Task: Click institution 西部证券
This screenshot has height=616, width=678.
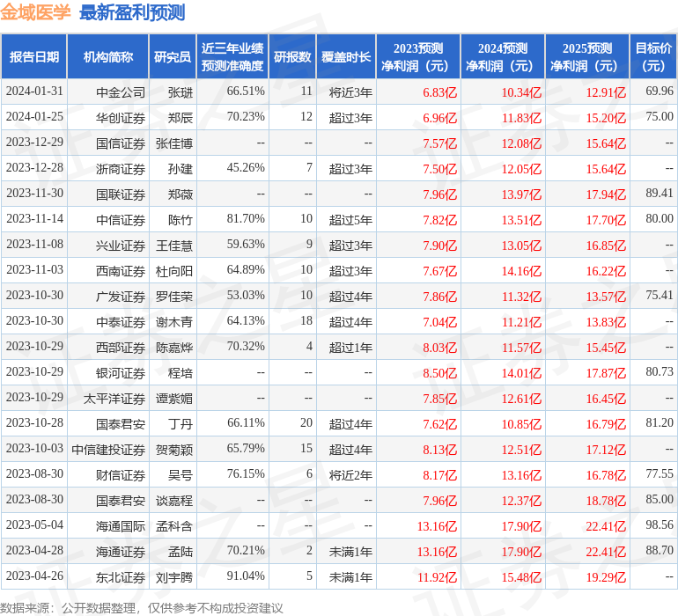Action: pyautogui.click(x=121, y=347)
